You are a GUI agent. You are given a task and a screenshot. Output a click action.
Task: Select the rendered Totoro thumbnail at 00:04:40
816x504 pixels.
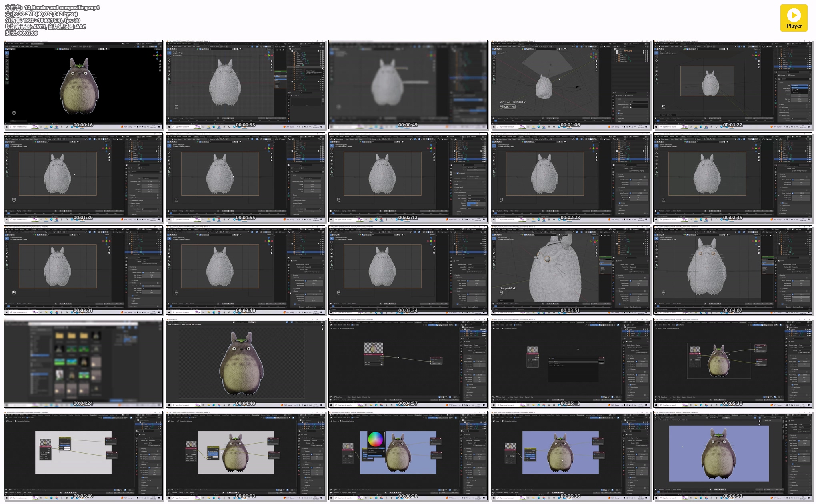[246, 363]
